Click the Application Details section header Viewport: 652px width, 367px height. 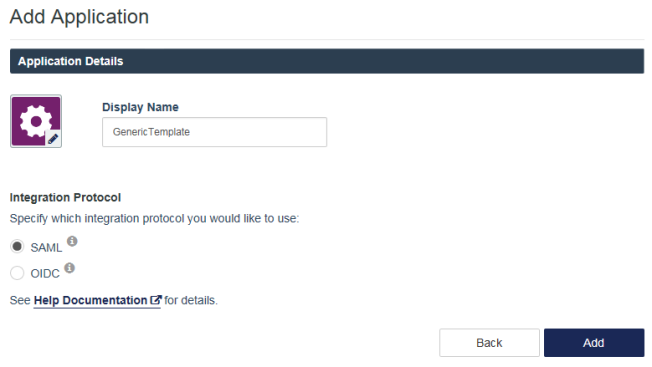coord(327,61)
